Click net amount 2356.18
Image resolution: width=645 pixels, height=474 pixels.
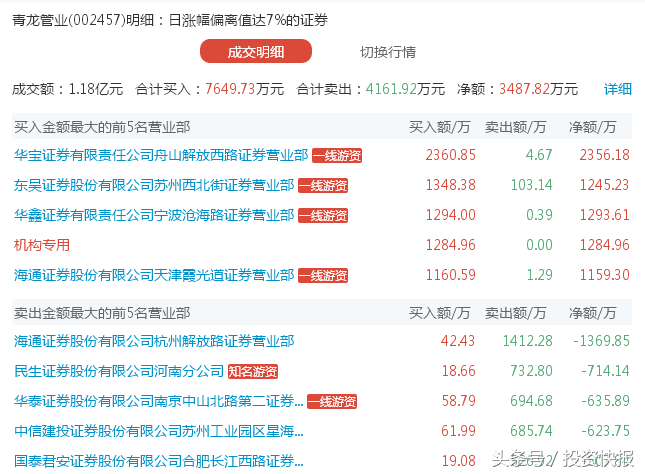(605, 155)
